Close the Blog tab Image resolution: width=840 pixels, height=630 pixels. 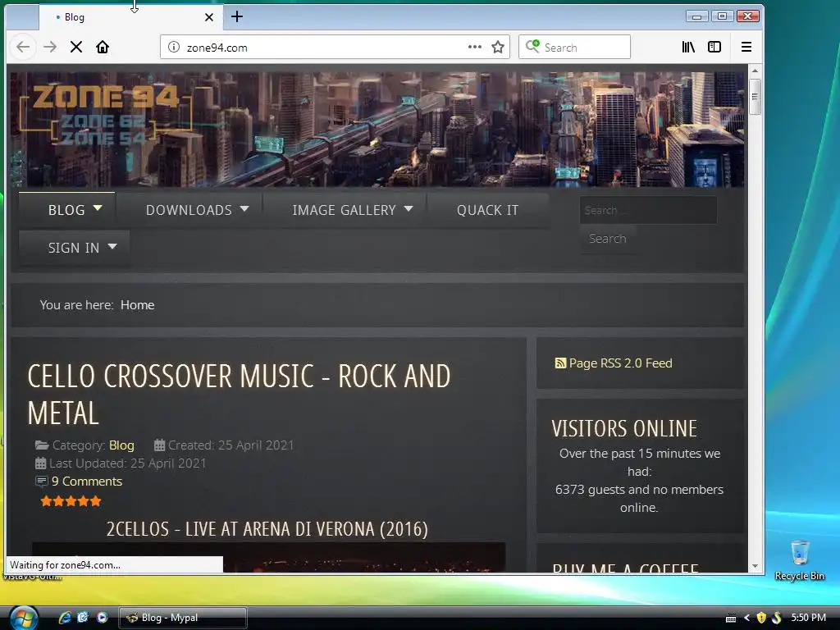[209, 17]
